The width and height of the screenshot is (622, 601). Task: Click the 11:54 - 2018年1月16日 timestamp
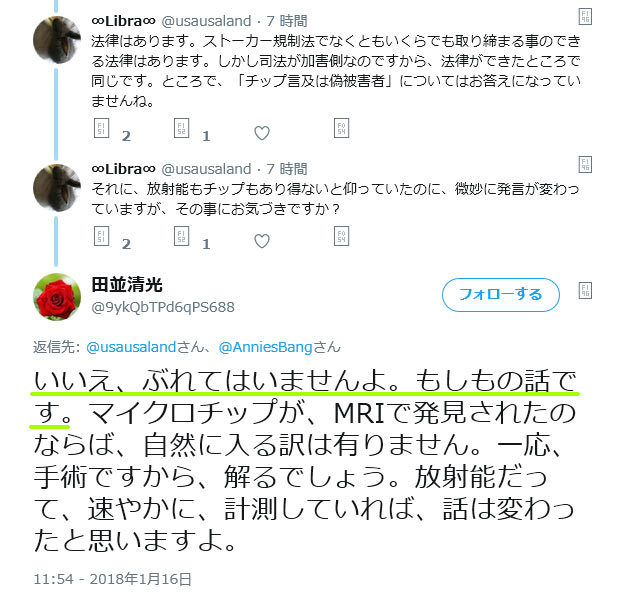pos(112,579)
